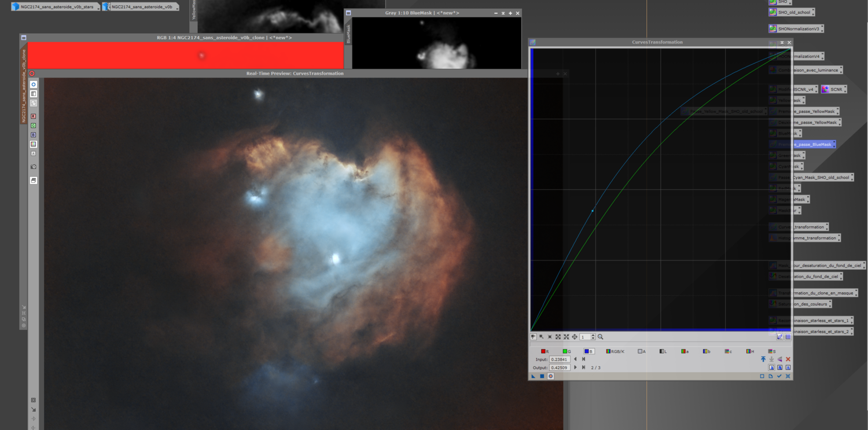Click the New Instance triangle in CurvesTransformation
This screenshot has height=430, width=868.
click(534, 376)
